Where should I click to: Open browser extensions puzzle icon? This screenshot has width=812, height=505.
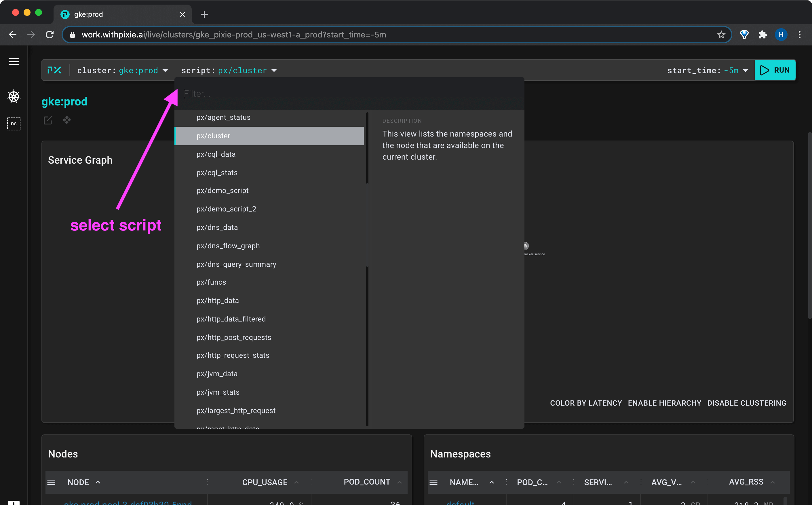(762, 35)
